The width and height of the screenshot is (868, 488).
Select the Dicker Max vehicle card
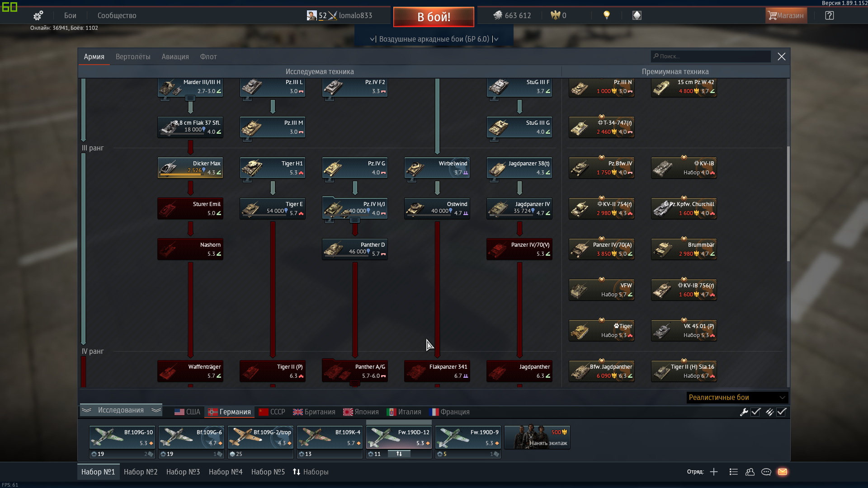tap(190, 168)
